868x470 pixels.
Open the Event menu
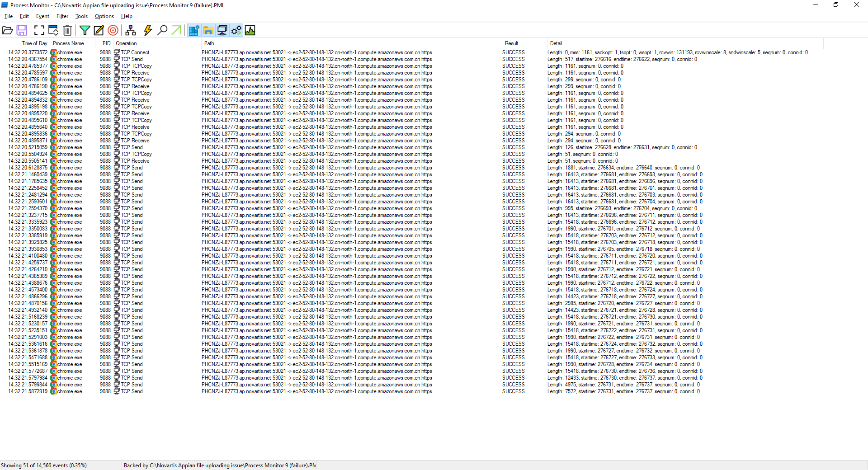(42, 16)
